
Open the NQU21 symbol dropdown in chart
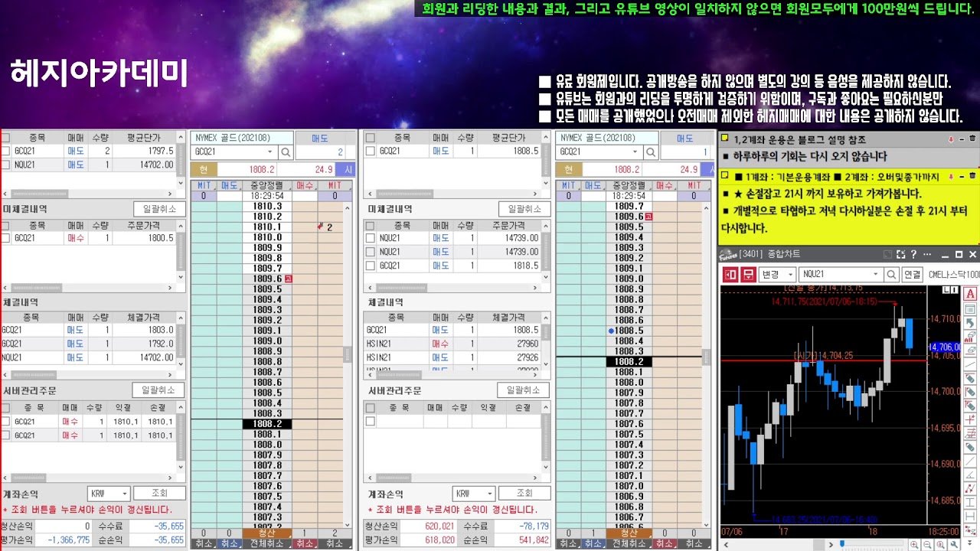click(x=877, y=275)
